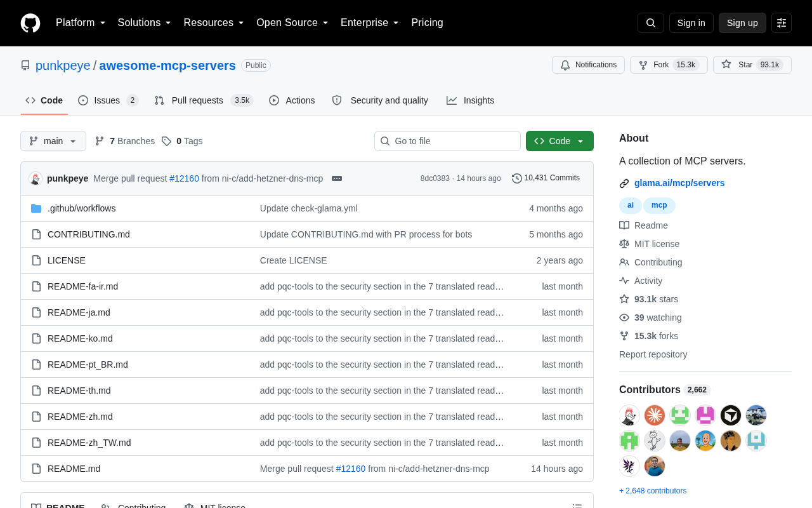Open the awesome-mcp-servers repository name link
Image resolution: width=812 pixels, height=508 pixels.
pos(167,65)
